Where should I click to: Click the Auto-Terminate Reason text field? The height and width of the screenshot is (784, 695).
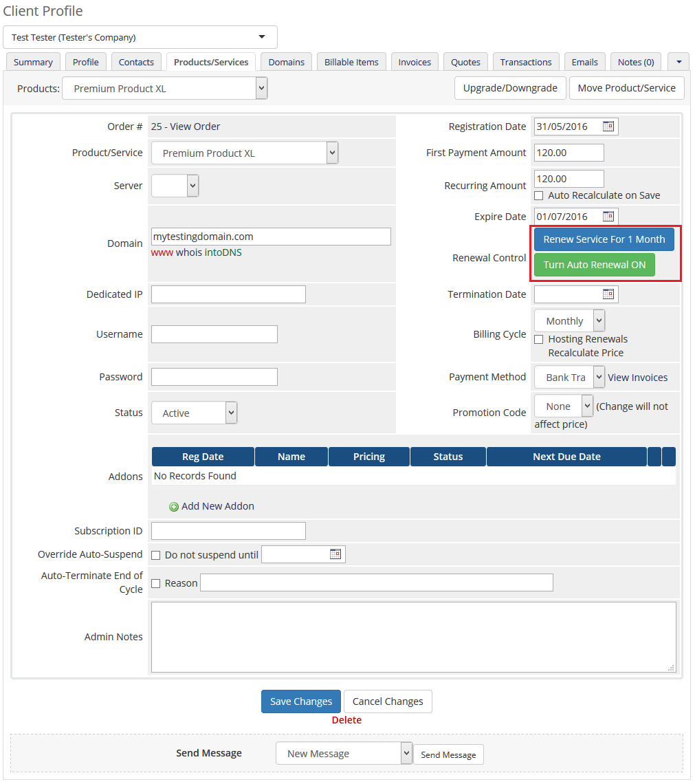pyautogui.click(x=377, y=582)
